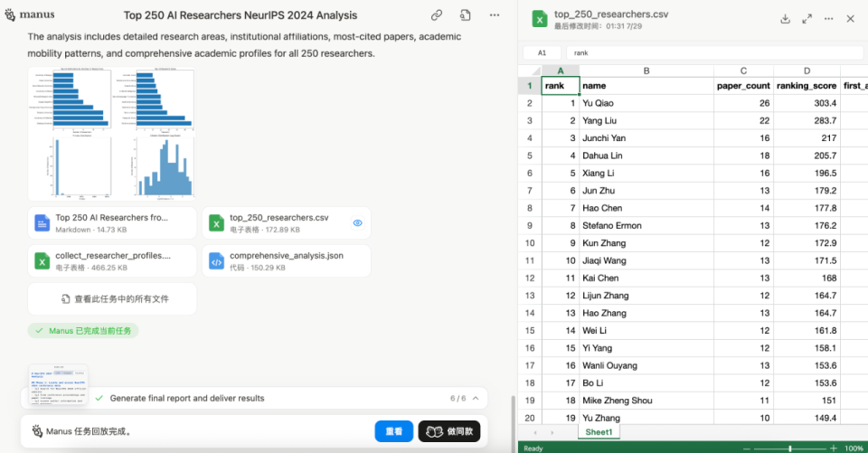This screenshot has width=868, height=453.
Task: View all files in this task
Action: pos(112,299)
